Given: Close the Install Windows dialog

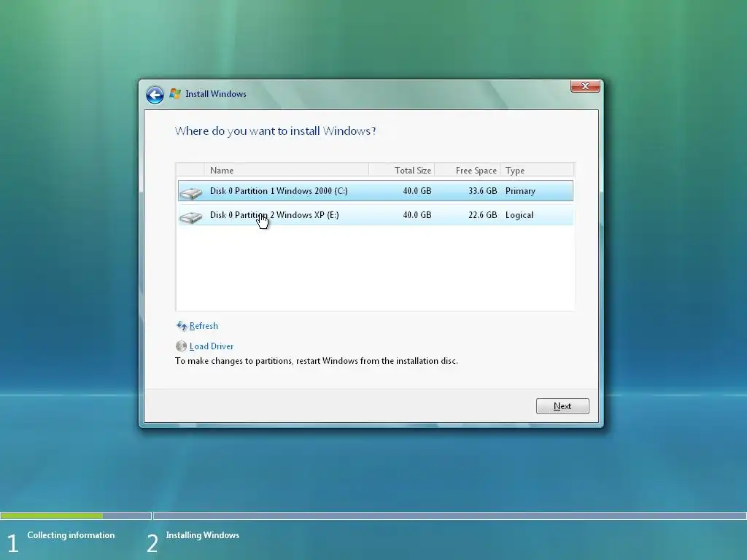Looking at the screenshot, I should [585, 86].
